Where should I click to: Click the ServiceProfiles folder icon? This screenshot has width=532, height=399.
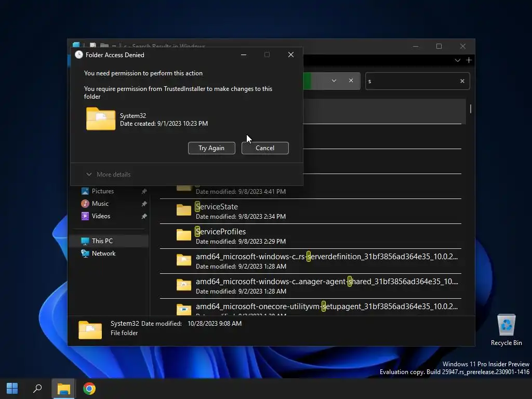pos(184,235)
